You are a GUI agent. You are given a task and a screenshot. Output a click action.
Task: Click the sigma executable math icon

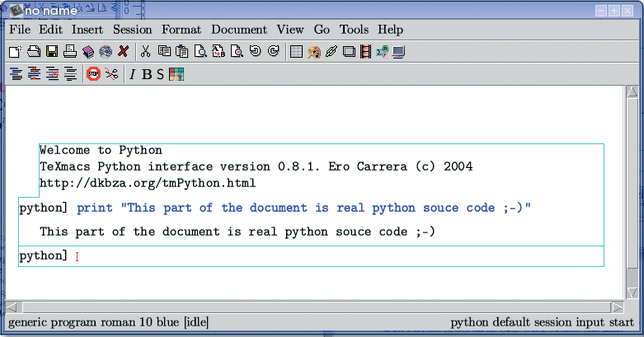coord(382,52)
